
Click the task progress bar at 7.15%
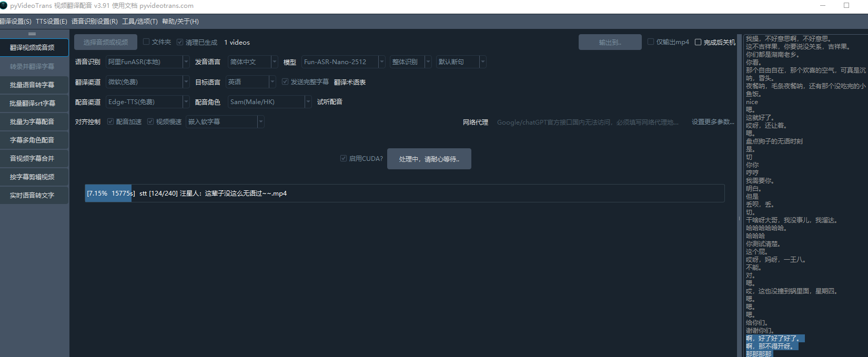point(405,193)
